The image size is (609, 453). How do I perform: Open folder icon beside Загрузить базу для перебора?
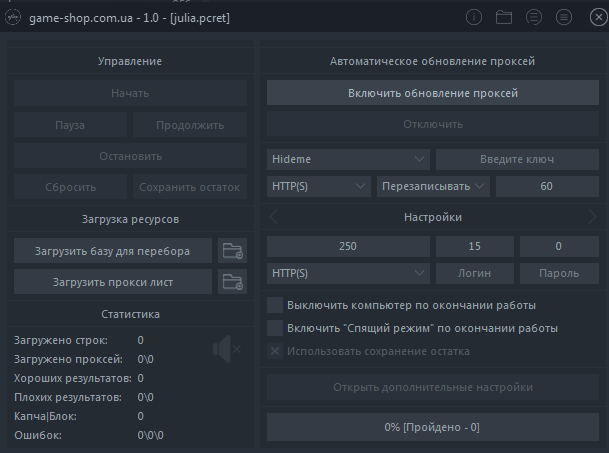tap(232, 251)
